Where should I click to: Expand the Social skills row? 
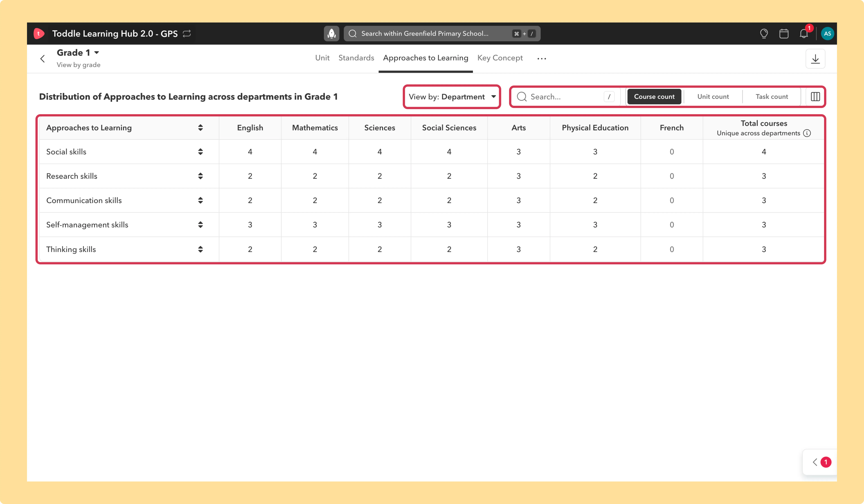coord(200,152)
